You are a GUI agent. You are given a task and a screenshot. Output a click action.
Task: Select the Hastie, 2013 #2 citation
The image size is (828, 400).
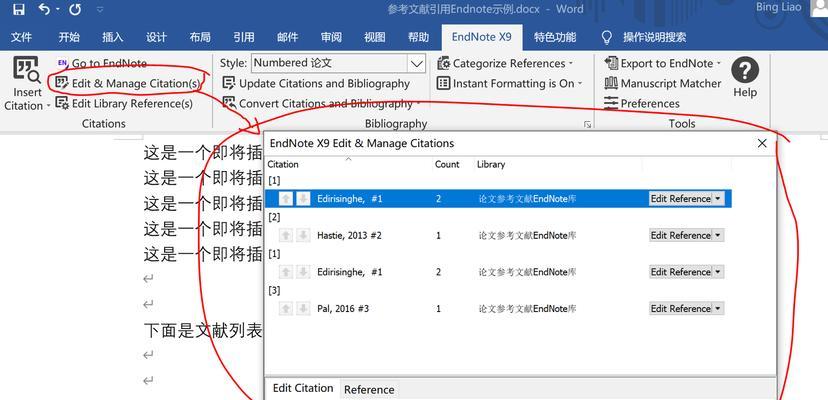[x=349, y=236]
